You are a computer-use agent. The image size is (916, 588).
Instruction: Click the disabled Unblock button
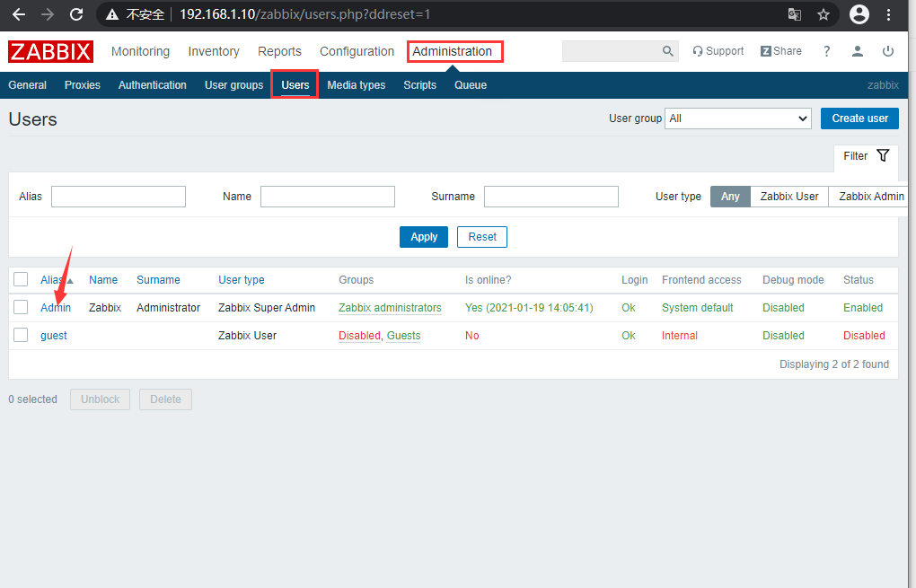point(100,399)
